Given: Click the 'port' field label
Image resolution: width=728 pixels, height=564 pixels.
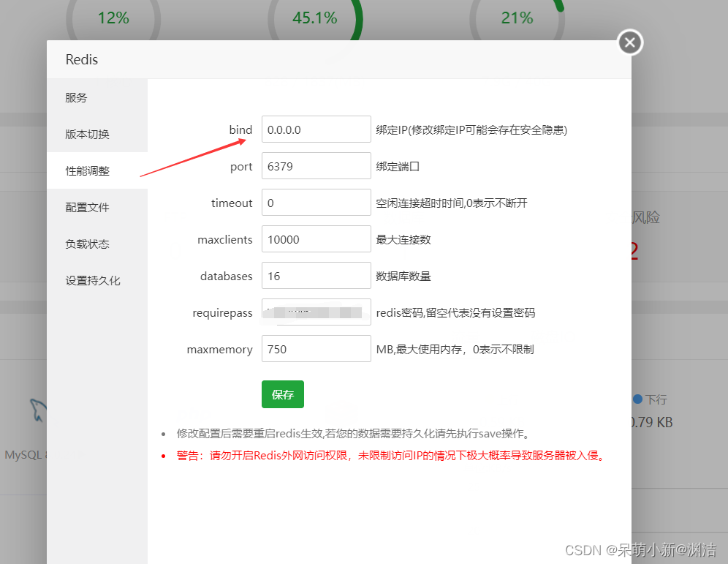Looking at the screenshot, I should (241, 167).
